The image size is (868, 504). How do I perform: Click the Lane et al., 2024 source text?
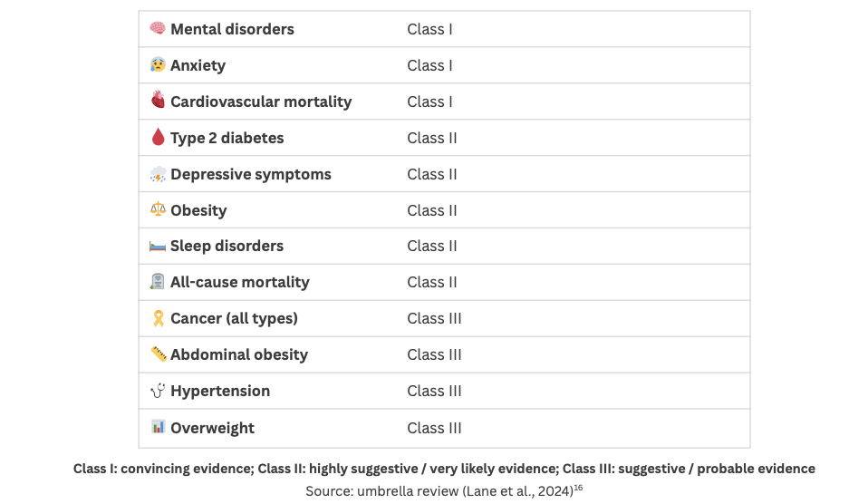[518, 491]
